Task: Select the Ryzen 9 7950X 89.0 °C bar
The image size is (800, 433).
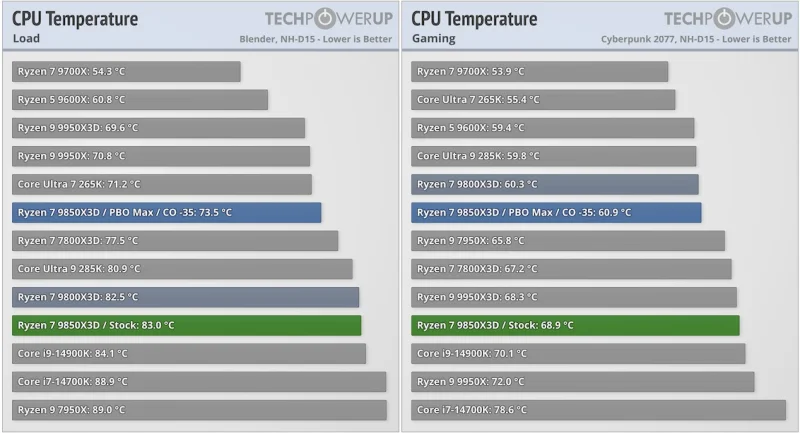Action: click(x=199, y=409)
